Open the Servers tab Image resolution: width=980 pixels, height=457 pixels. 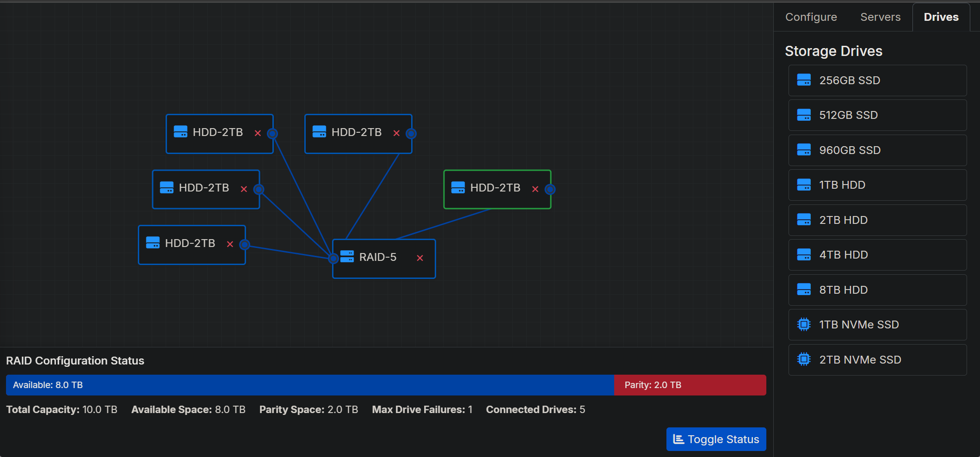pyautogui.click(x=880, y=17)
